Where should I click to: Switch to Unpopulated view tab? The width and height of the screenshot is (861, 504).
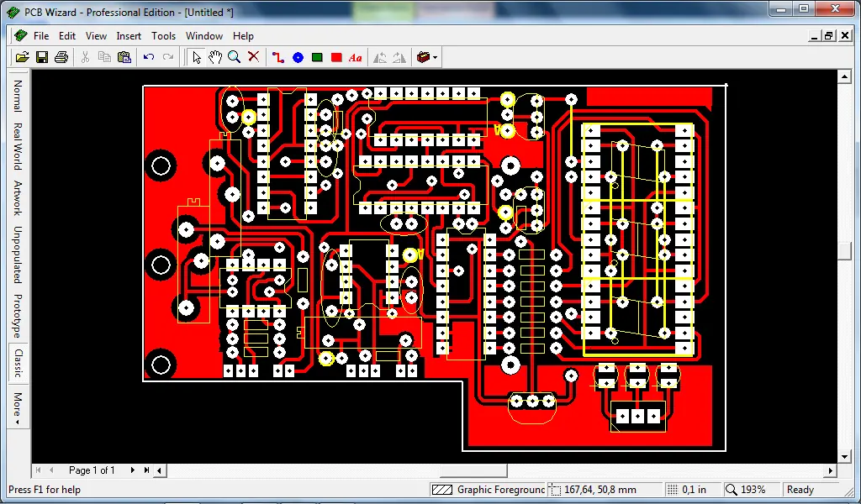18,255
